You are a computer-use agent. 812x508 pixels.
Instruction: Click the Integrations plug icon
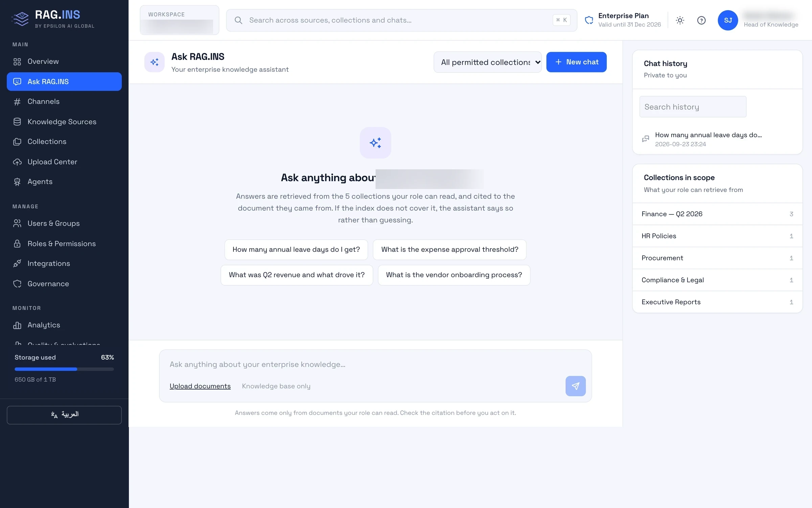pyautogui.click(x=17, y=263)
